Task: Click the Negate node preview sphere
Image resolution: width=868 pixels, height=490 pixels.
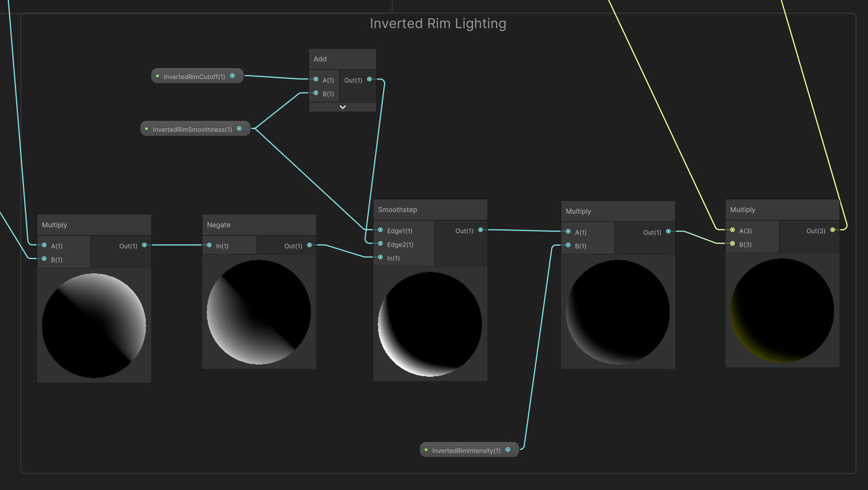Action: [x=259, y=312]
